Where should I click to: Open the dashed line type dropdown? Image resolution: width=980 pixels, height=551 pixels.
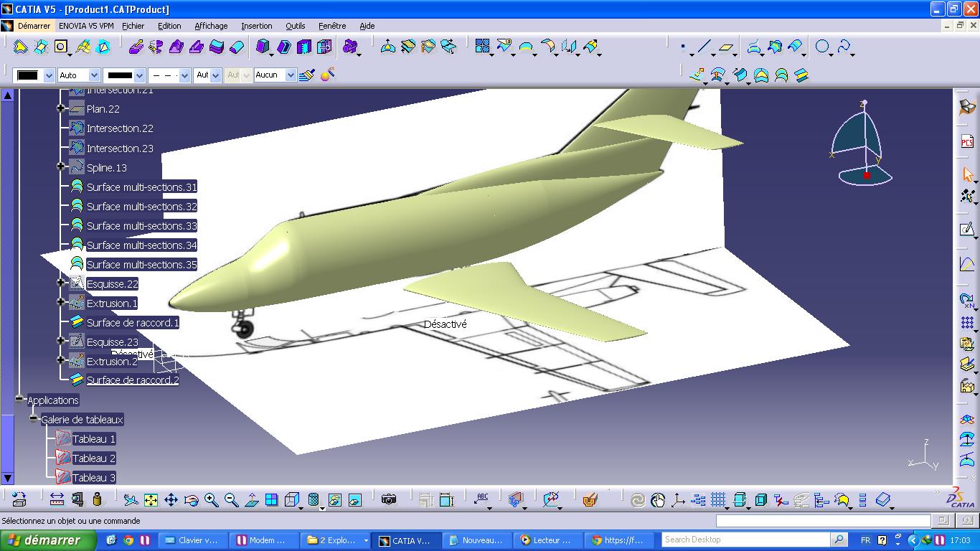(184, 75)
